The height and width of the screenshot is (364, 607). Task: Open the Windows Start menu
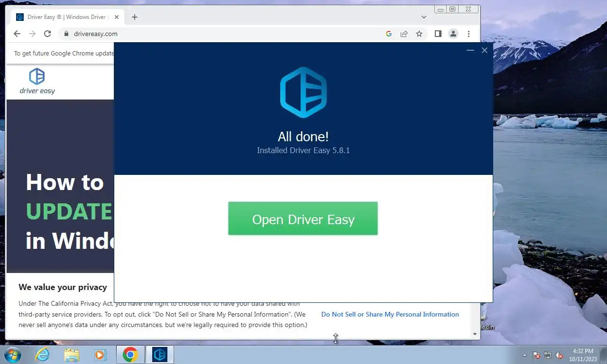click(12, 355)
